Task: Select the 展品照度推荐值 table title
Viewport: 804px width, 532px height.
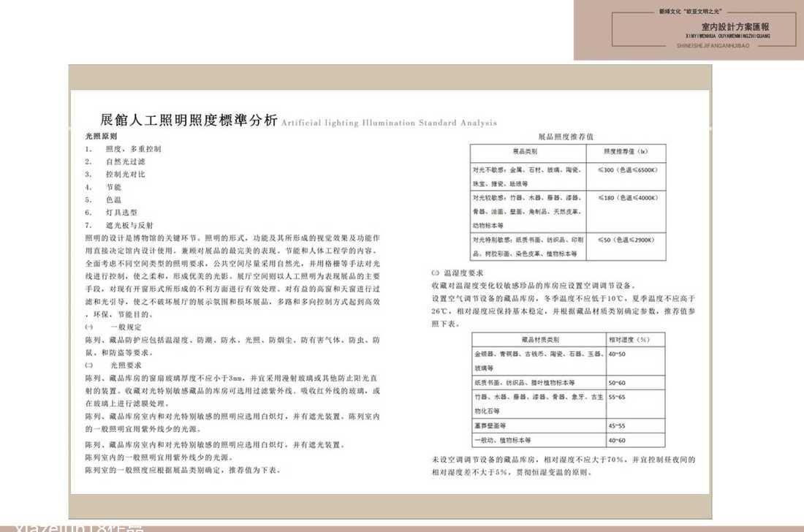Action: [565, 137]
